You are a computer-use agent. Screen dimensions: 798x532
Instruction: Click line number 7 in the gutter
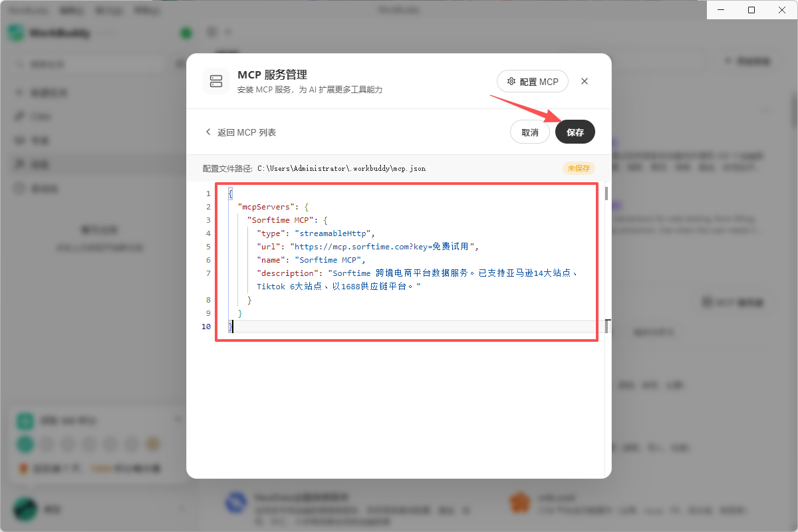pyautogui.click(x=208, y=273)
